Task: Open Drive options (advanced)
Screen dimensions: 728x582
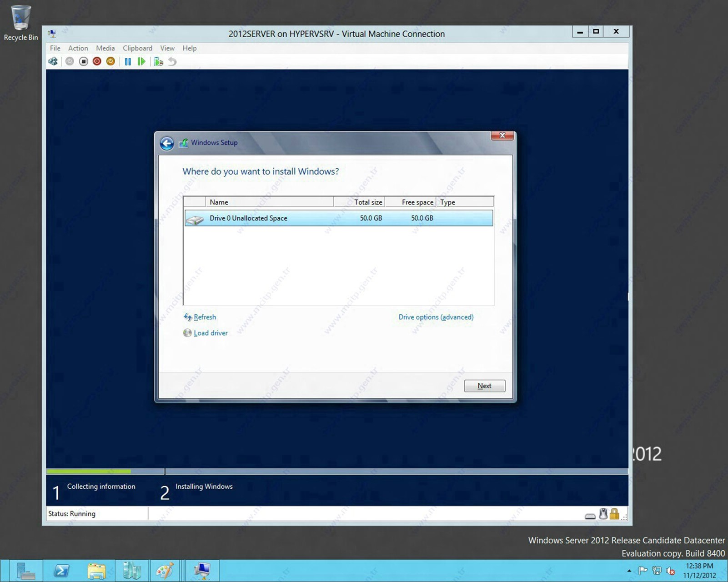Action: (436, 317)
